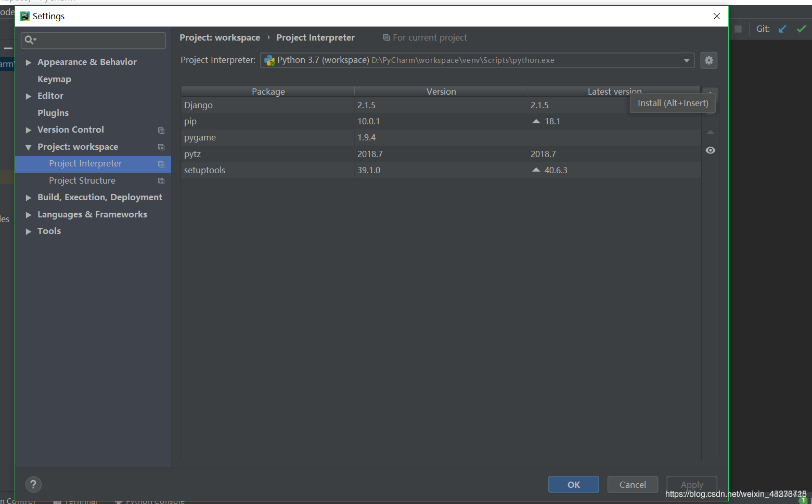Image resolution: width=812 pixels, height=504 pixels.
Task: Select Keymap settings page
Action: [54, 79]
